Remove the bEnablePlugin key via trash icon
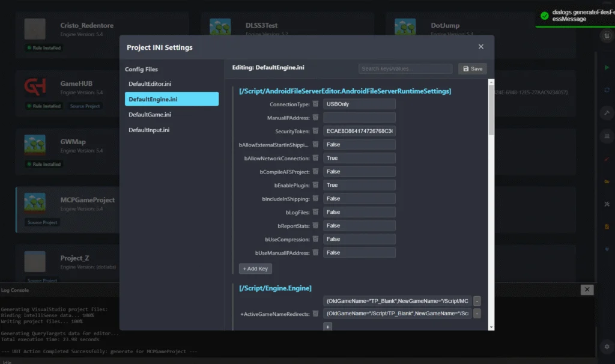This screenshot has height=364, width=615. pos(315,185)
